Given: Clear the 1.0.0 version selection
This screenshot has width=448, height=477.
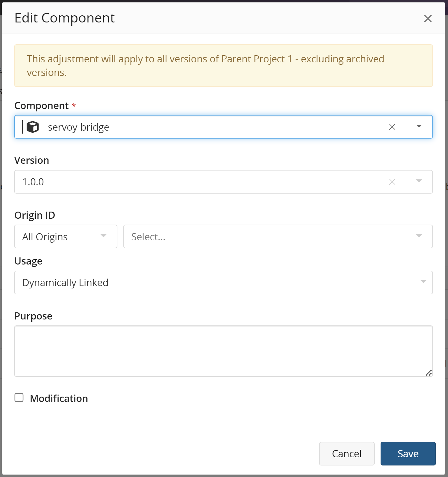Looking at the screenshot, I should click(x=392, y=182).
